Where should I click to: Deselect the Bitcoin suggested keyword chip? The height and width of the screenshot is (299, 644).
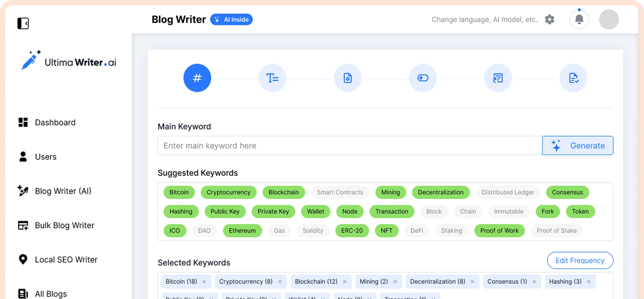point(179,192)
